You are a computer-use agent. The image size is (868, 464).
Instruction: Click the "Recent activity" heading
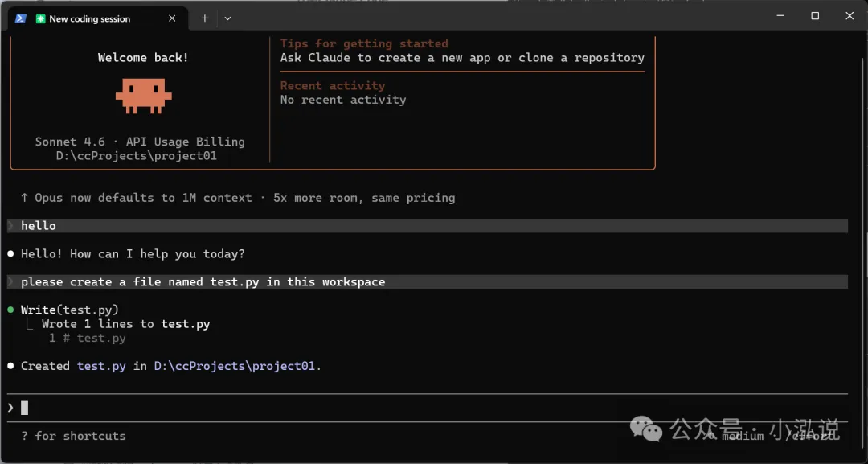tap(332, 85)
